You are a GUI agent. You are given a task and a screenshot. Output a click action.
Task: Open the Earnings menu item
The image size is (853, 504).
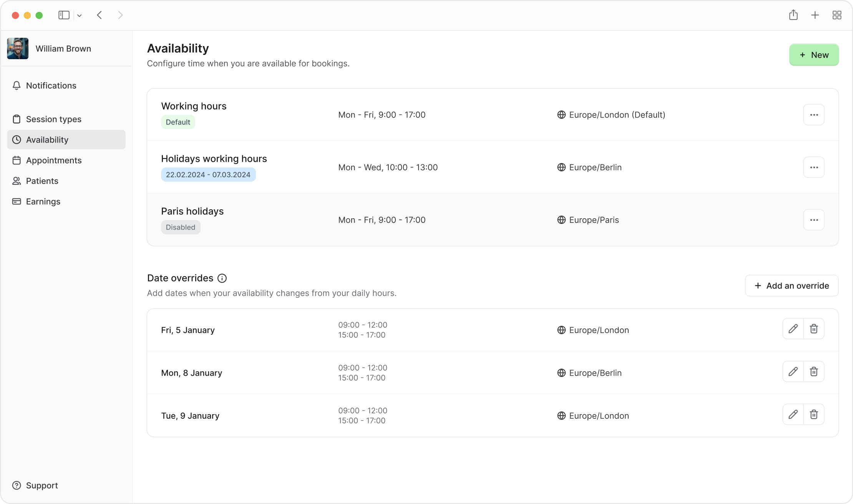[x=43, y=202]
